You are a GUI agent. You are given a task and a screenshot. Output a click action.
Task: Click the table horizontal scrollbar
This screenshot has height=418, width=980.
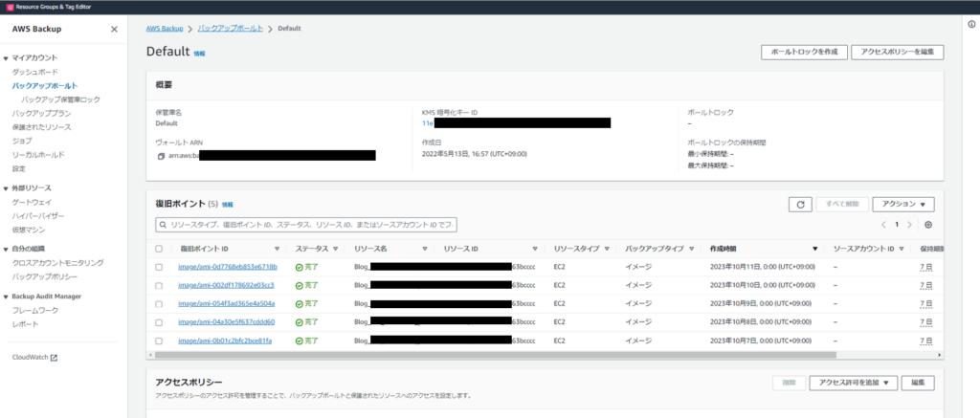(x=495, y=354)
